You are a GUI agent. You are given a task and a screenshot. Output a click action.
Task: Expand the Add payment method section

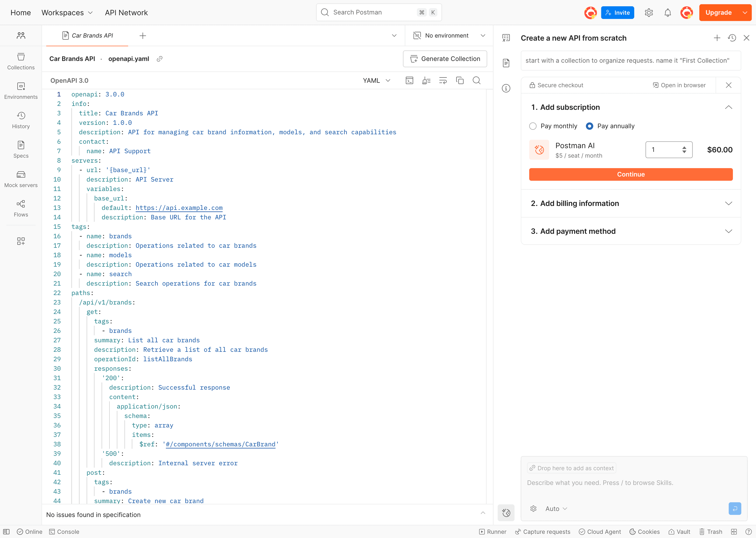(631, 231)
